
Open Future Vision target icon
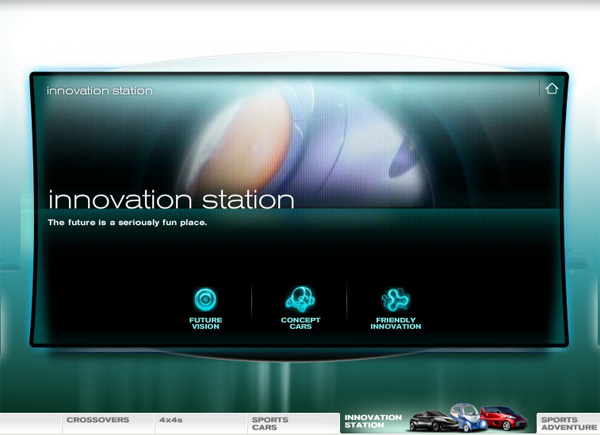point(205,299)
